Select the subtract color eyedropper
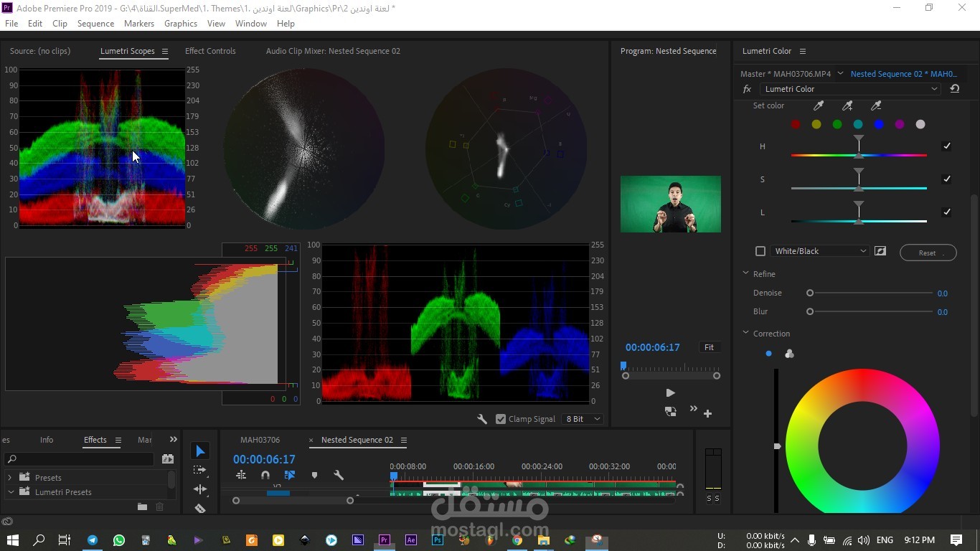The width and height of the screenshot is (980, 551). 876,106
